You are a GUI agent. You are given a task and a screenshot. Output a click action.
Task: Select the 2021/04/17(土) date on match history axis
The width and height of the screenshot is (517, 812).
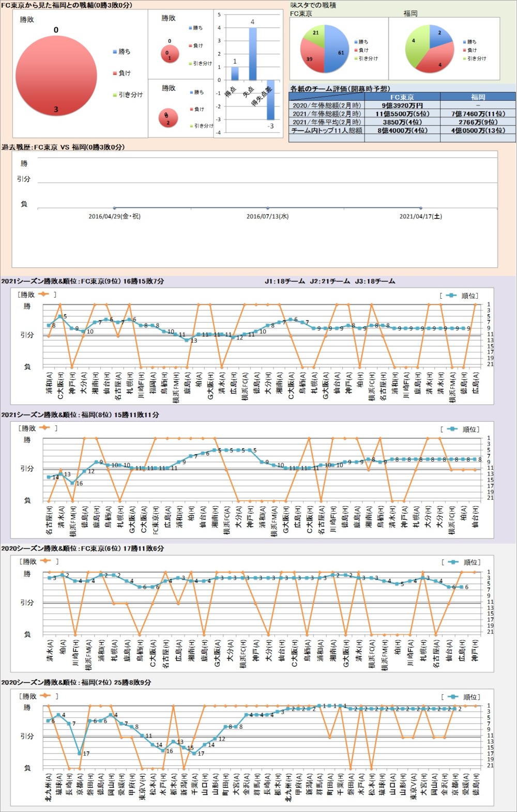(x=420, y=217)
